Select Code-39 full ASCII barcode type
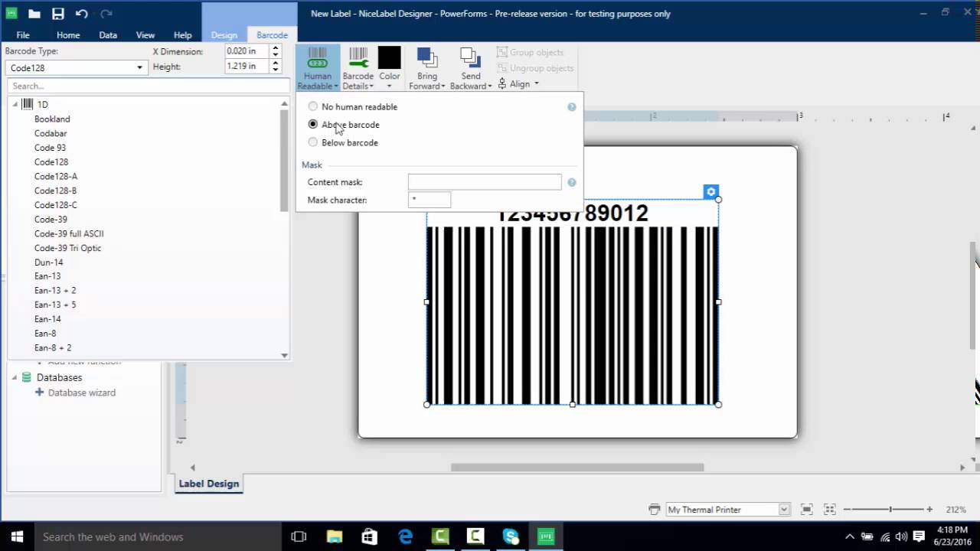Screen dimensions: 980x551 (x=69, y=233)
